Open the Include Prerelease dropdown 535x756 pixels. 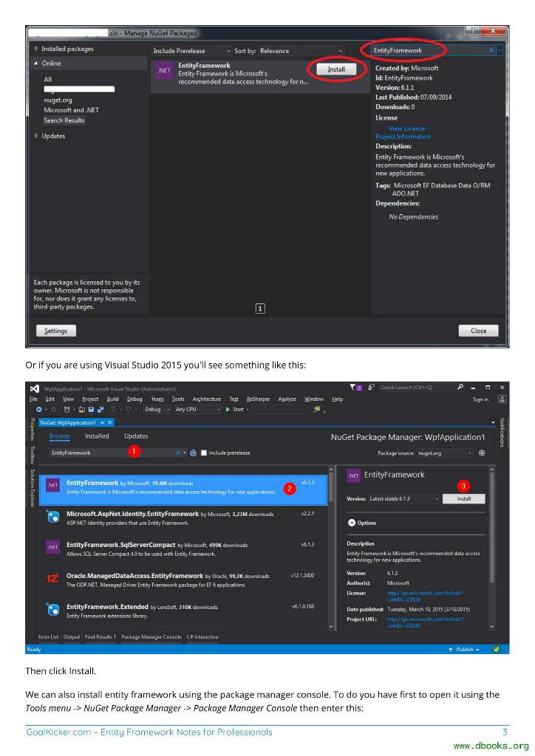click(191, 51)
